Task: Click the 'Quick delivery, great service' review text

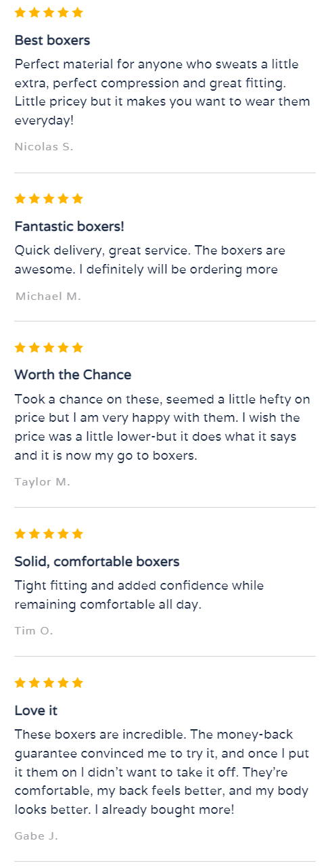Action: pos(149,259)
